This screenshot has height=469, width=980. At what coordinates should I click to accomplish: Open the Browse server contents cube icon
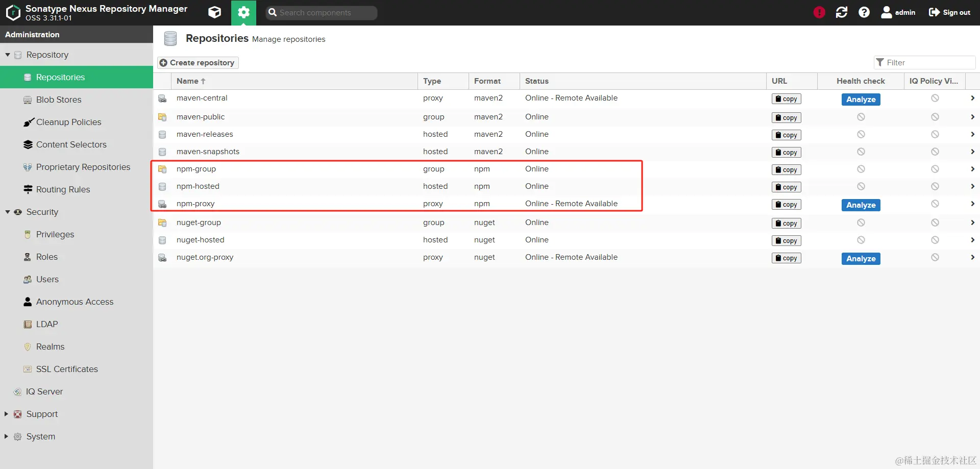click(215, 12)
